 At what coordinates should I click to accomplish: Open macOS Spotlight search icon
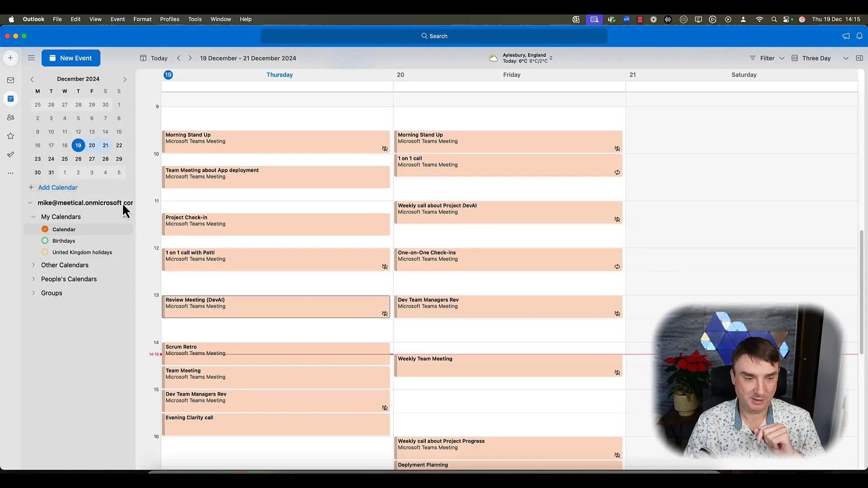tap(774, 19)
